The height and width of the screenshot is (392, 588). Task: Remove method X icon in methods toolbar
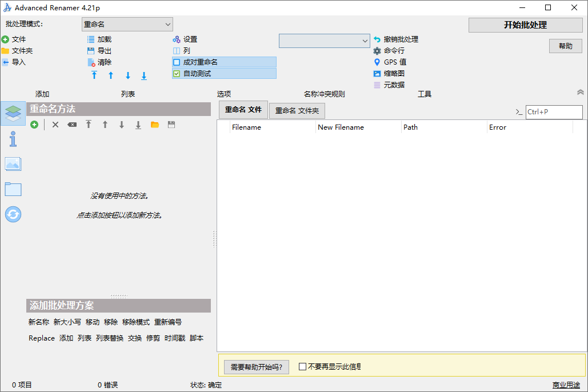click(x=55, y=125)
